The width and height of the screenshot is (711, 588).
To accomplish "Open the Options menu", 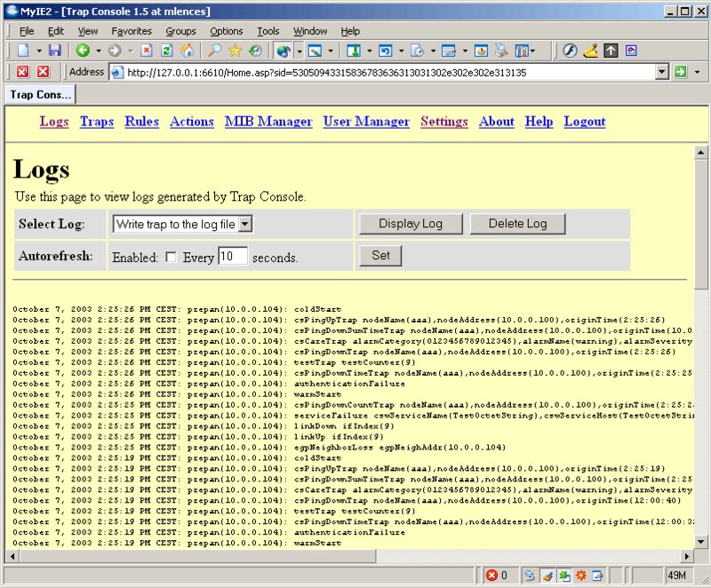I will tap(227, 31).
